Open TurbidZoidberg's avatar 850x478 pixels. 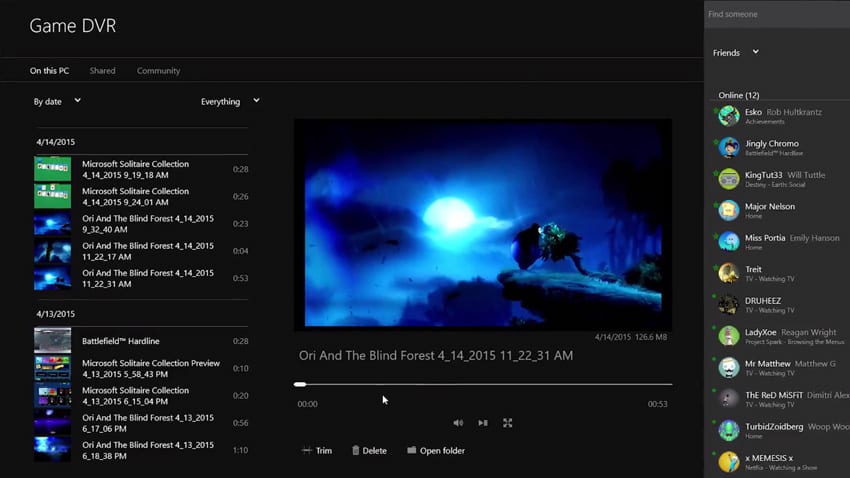point(729,430)
